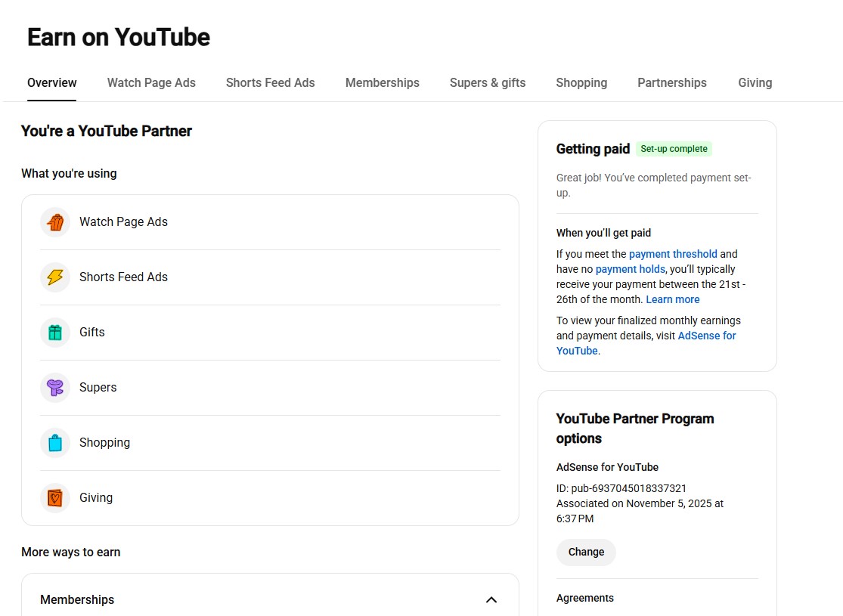Click the Watch Page Ads popcorn icon
843x616 pixels.
(x=55, y=222)
